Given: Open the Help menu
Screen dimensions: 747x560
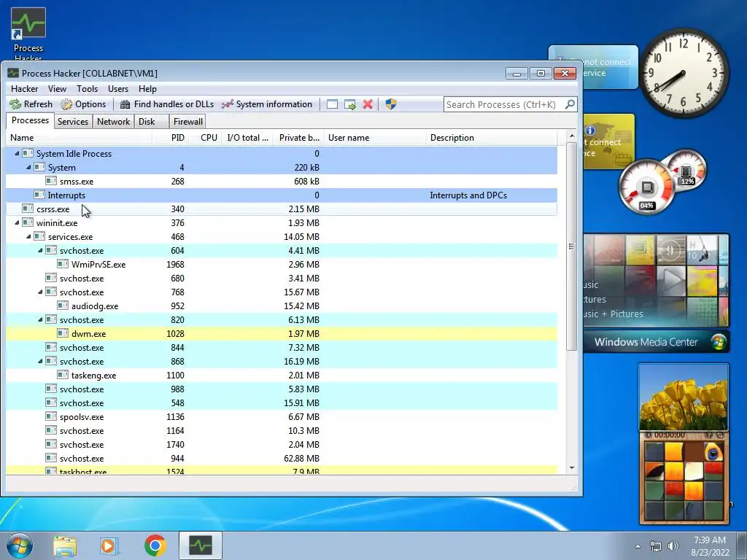Looking at the screenshot, I should click(x=147, y=89).
